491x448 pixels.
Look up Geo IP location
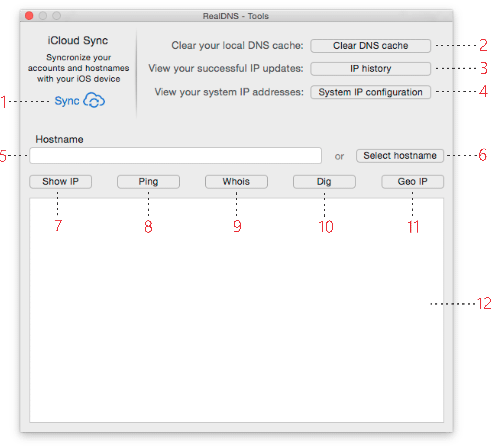413,182
